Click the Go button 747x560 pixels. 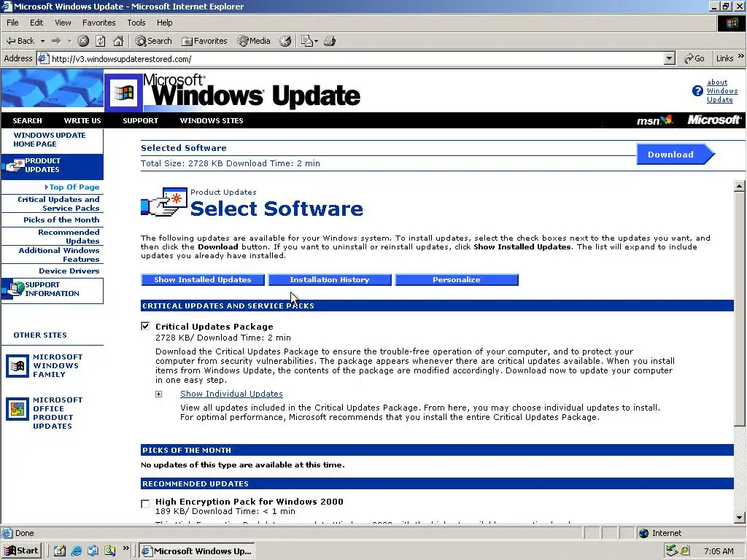(694, 58)
